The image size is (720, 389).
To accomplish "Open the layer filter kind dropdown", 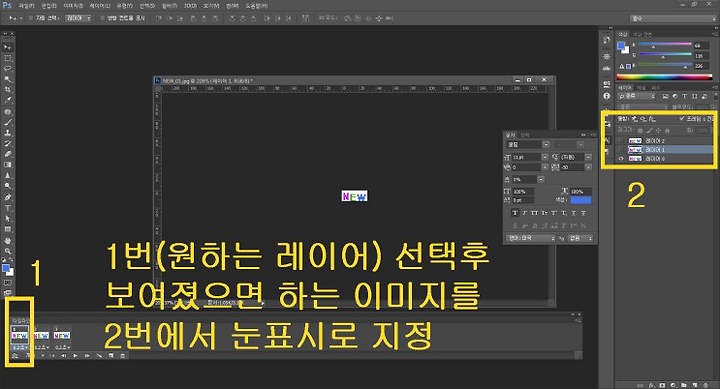I will (x=636, y=96).
